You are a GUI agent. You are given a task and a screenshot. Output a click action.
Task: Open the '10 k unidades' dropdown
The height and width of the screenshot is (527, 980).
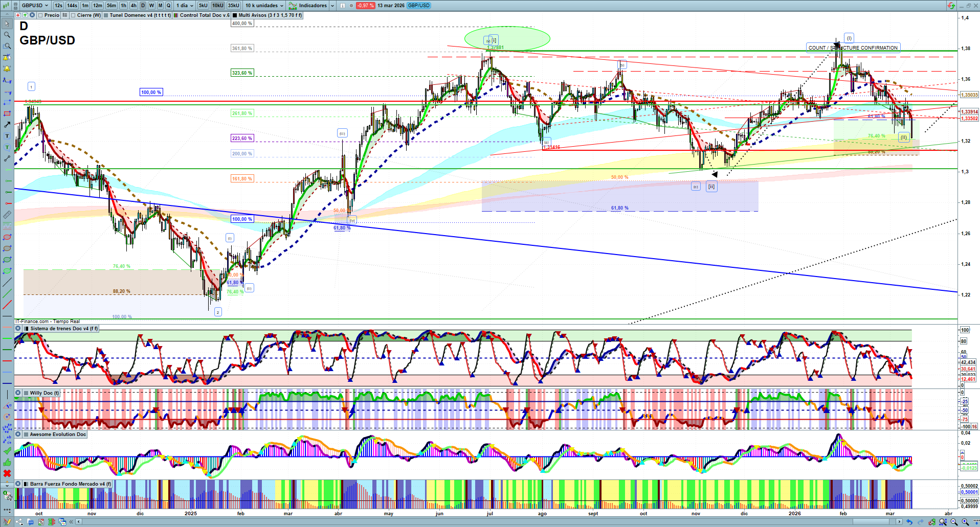point(264,6)
